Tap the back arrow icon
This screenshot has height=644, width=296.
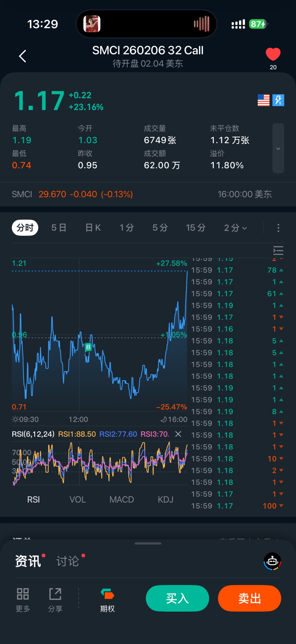[22, 56]
